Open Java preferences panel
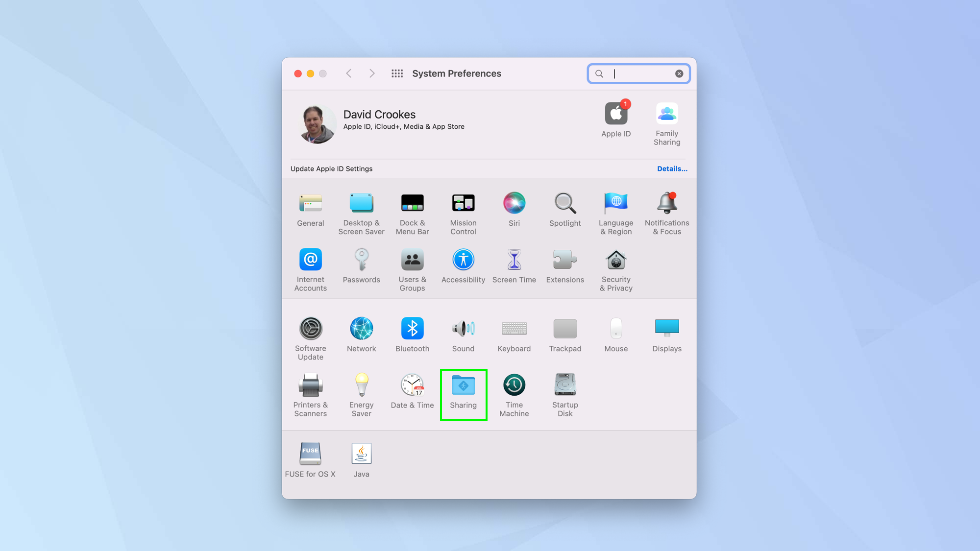Screen dimensions: 980x551 362,454
